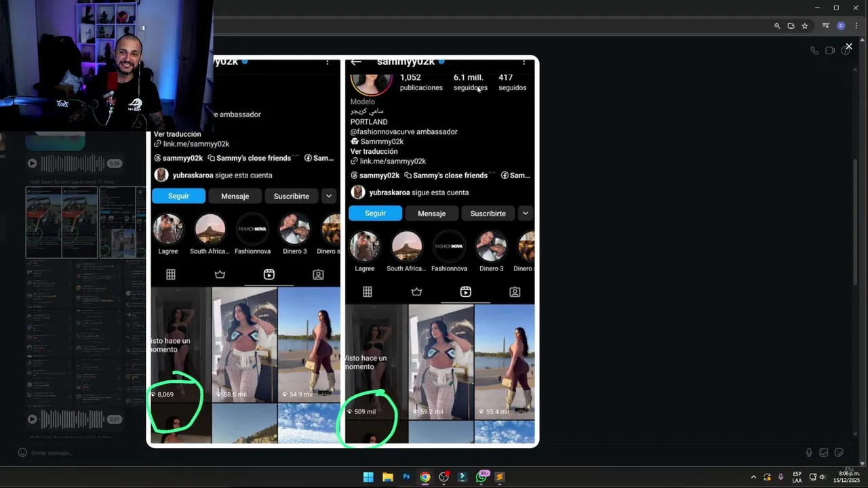Image resolution: width=868 pixels, height=488 pixels.
Task: Click Mensaje in the right phone screenshot
Action: tap(432, 213)
